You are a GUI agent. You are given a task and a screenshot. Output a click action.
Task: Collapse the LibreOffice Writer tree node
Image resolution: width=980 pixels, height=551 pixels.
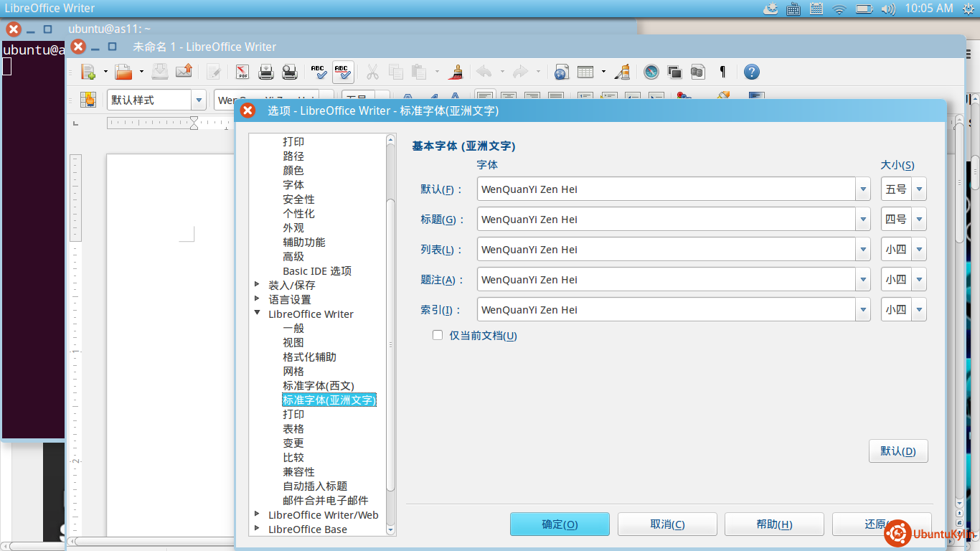click(258, 314)
